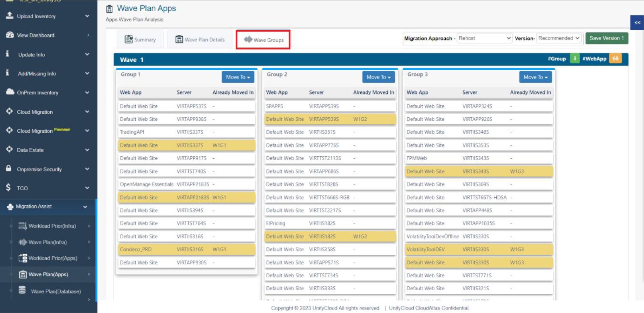Screen dimensions: 644x313
Task: Open the Version Recommended dropdown
Action: pyautogui.click(x=559, y=38)
